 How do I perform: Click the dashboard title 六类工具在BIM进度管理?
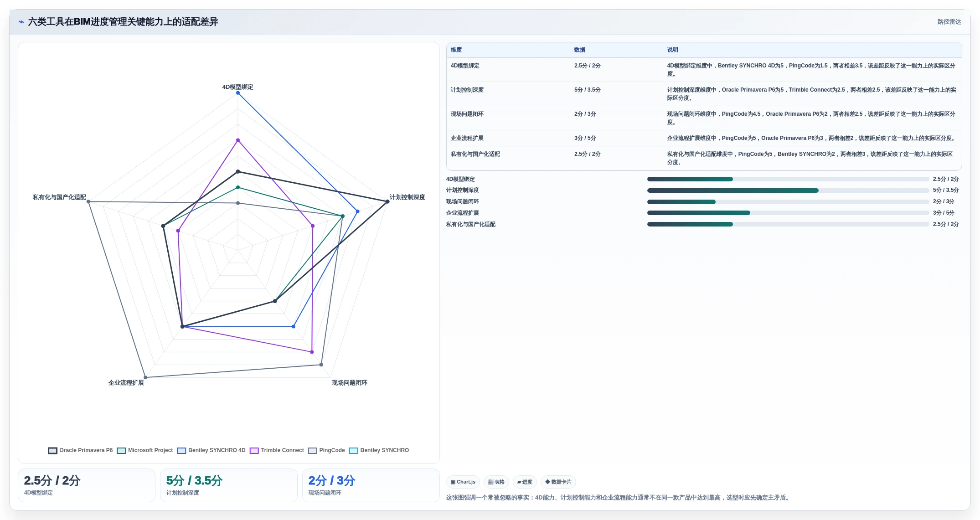tap(123, 22)
